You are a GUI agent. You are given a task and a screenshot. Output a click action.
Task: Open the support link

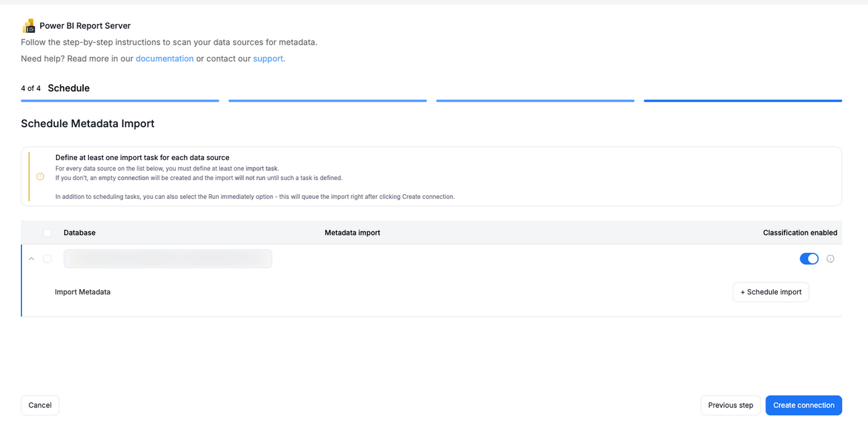pos(269,59)
